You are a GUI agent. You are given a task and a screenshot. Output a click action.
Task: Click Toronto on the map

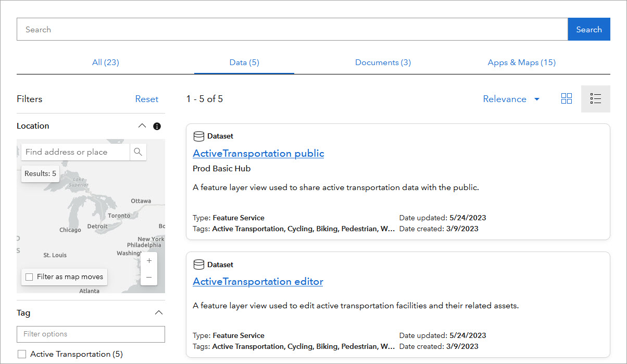[119, 216]
